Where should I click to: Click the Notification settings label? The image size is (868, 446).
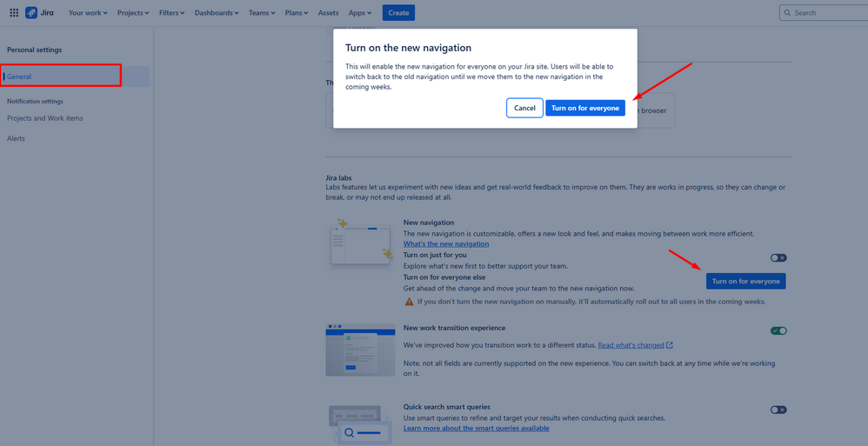[35, 101]
